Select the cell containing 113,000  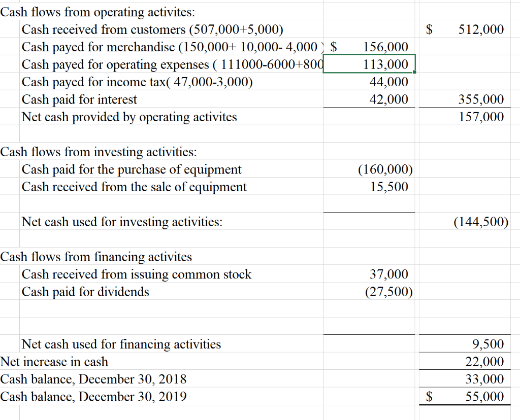tap(369, 64)
